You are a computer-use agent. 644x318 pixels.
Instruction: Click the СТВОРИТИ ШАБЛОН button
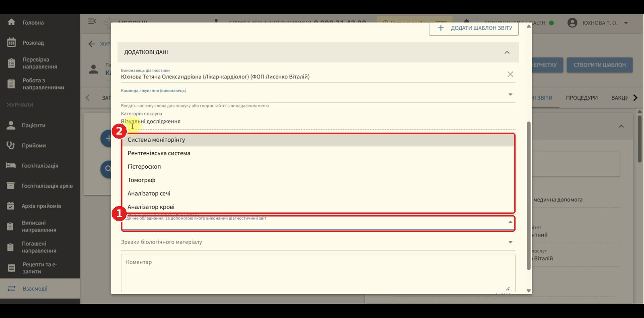(600, 65)
